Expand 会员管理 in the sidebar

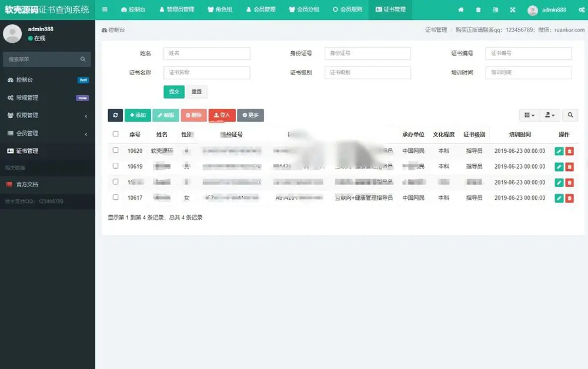(x=48, y=133)
